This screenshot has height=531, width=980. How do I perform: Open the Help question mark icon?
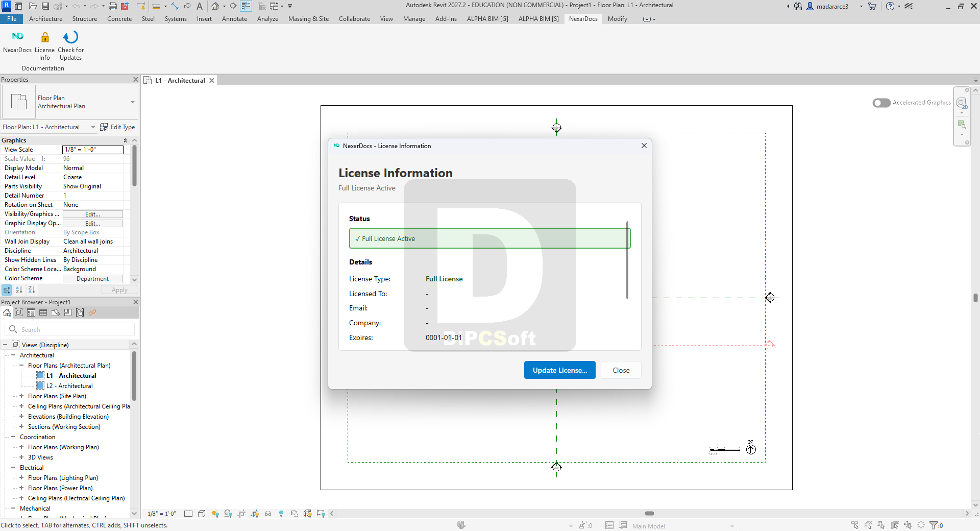coord(890,6)
